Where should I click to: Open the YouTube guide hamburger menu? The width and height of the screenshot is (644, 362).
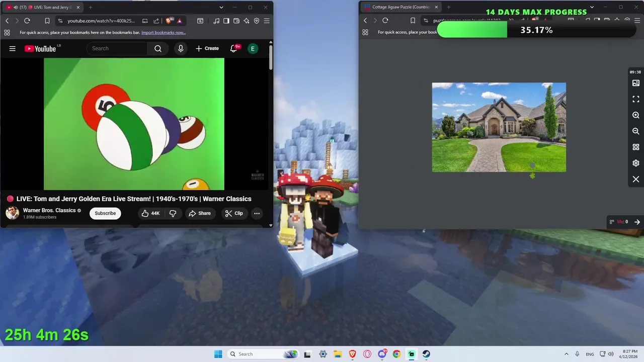13,48
